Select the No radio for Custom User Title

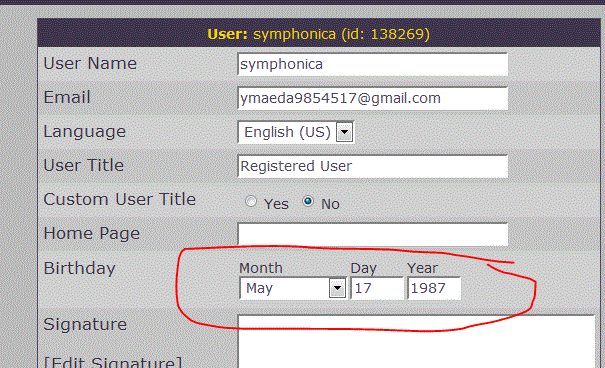click(308, 201)
